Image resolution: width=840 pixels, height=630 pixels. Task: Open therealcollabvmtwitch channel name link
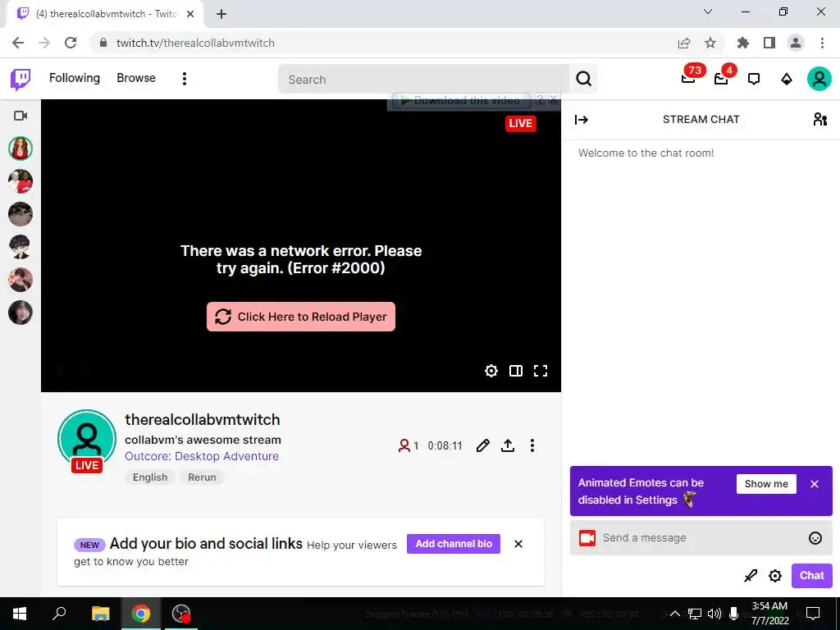[203, 419]
